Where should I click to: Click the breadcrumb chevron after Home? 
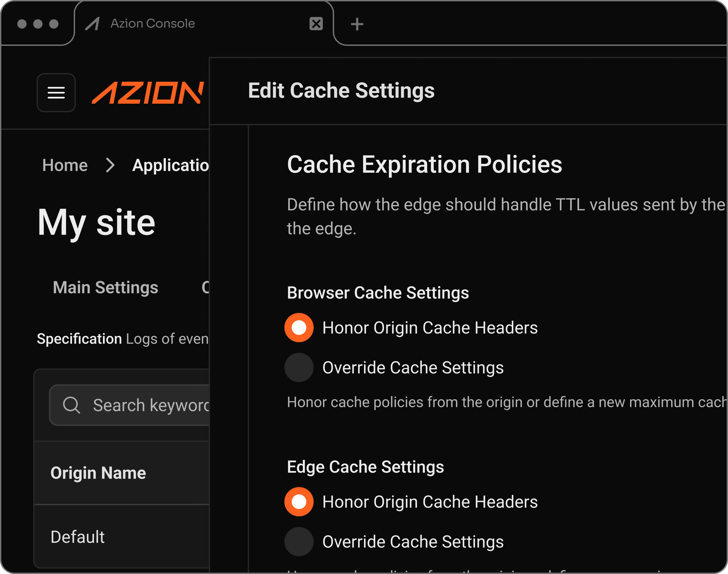point(110,165)
